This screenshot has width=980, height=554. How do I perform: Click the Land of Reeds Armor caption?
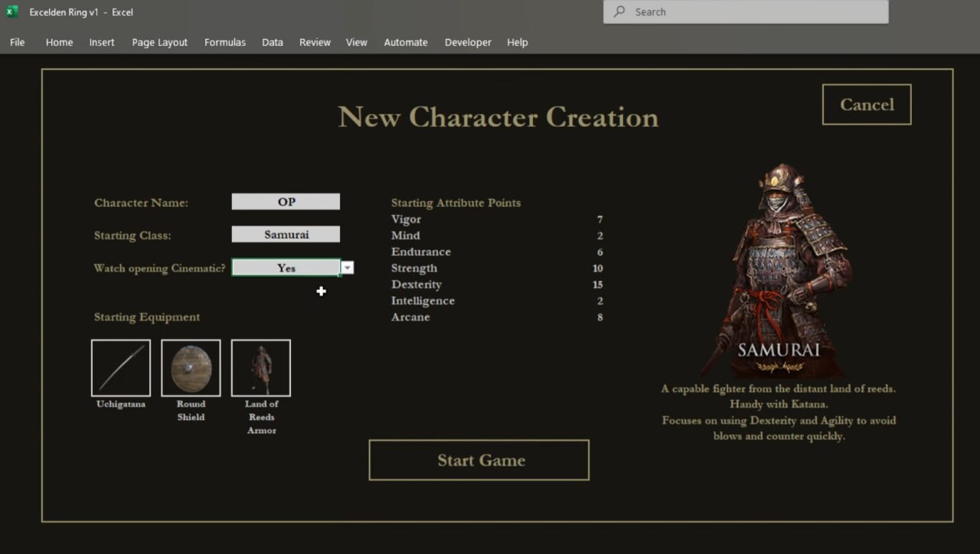(261, 417)
